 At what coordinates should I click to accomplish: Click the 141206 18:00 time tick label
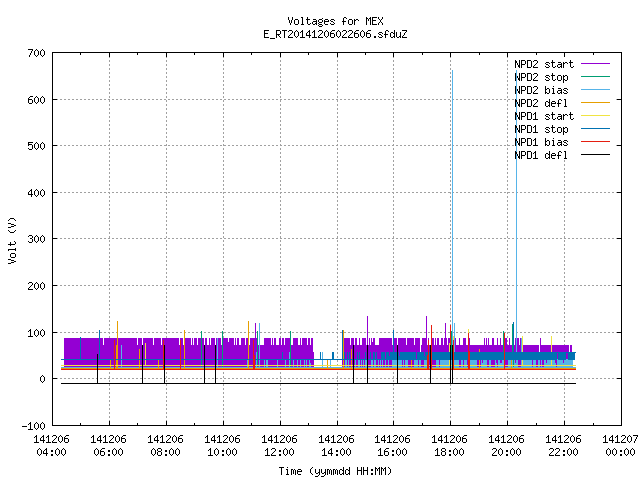(x=450, y=446)
